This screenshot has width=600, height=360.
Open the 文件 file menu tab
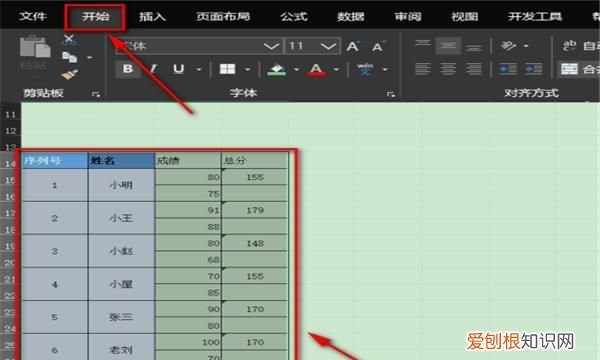[33, 16]
